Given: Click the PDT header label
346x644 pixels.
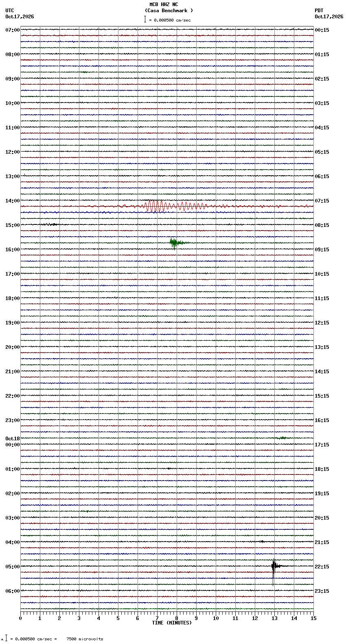Looking at the screenshot, I should pos(319,11).
